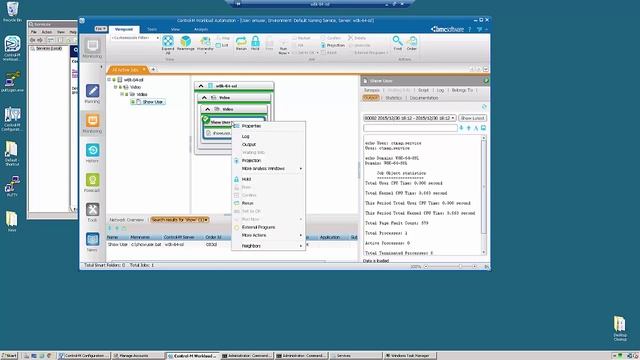Switch to Network Overview tab
The height and width of the screenshot is (360, 640).
[127, 220]
